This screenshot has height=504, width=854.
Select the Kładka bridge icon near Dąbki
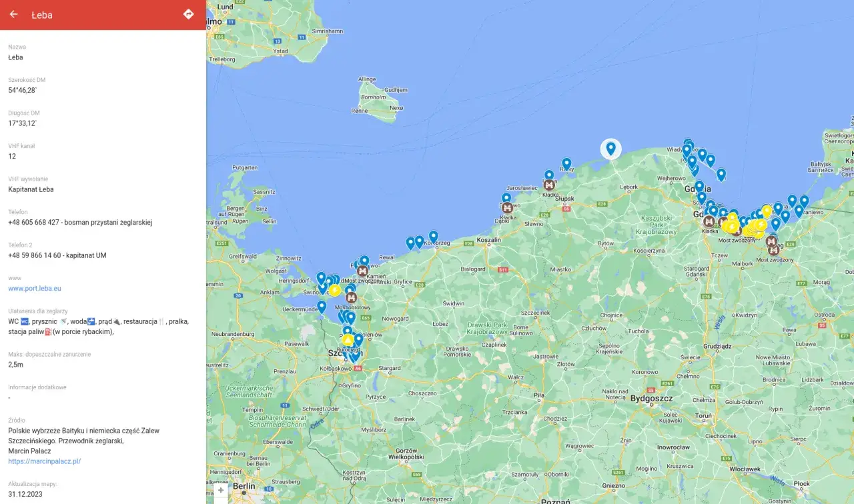click(x=507, y=207)
